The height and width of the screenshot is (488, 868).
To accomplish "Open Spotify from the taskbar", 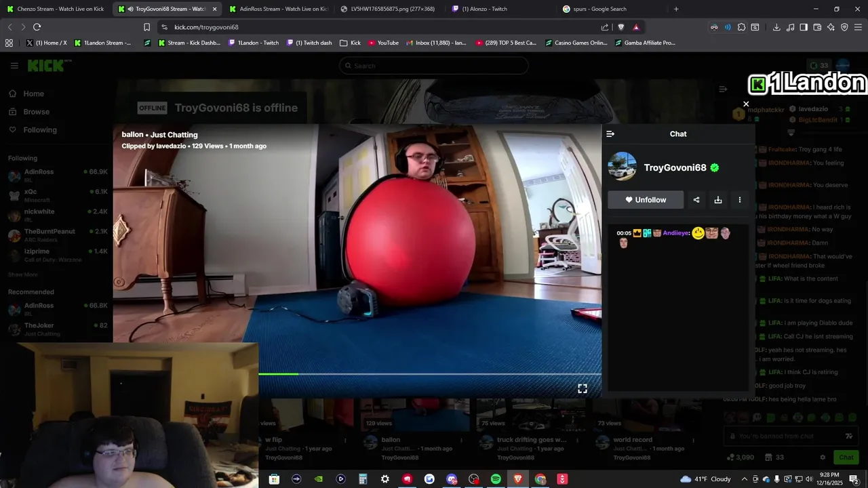I will [x=496, y=479].
